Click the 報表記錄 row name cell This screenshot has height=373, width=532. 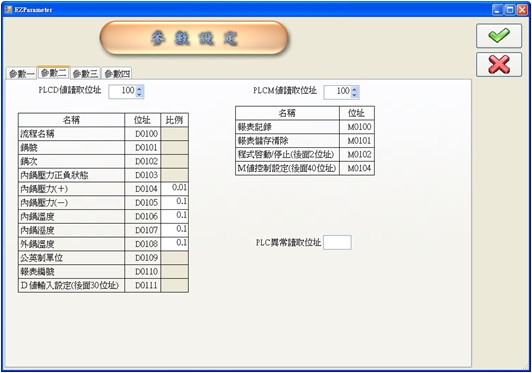click(x=287, y=127)
